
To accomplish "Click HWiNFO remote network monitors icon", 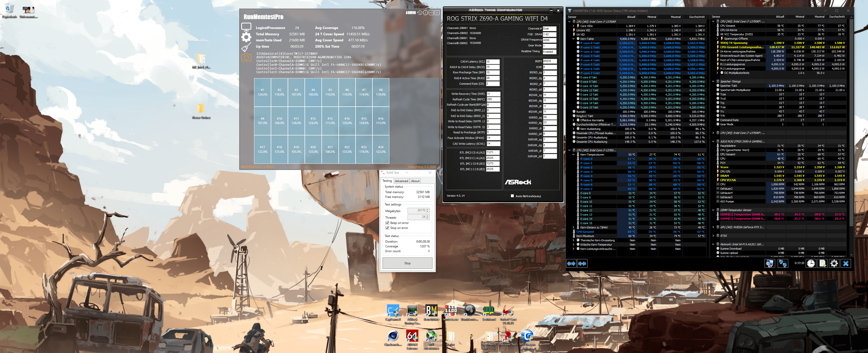I will tap(782, 263).
